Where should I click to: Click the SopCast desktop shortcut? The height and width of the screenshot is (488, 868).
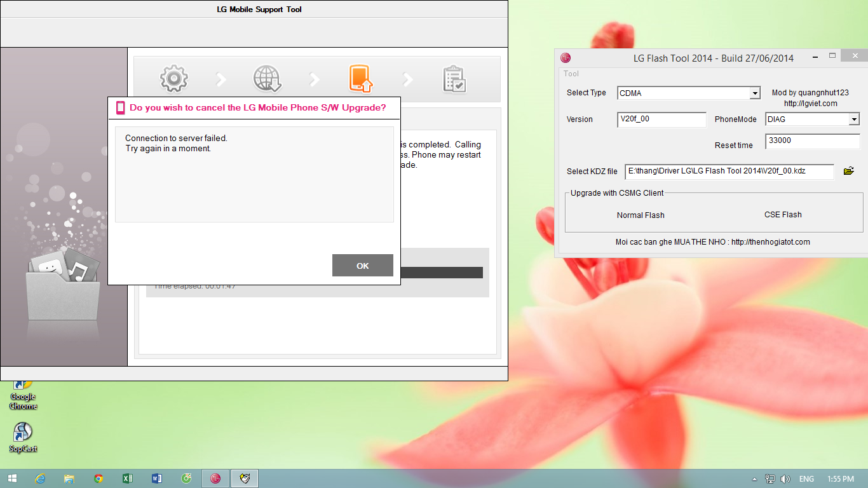(x=23, y=437)
